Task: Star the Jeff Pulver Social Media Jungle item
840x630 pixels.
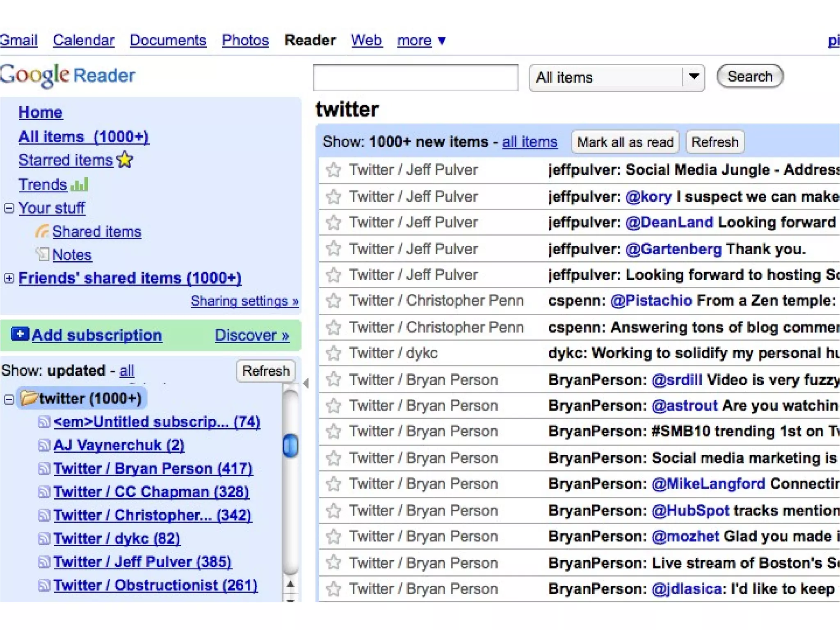Action: [333, 170]
